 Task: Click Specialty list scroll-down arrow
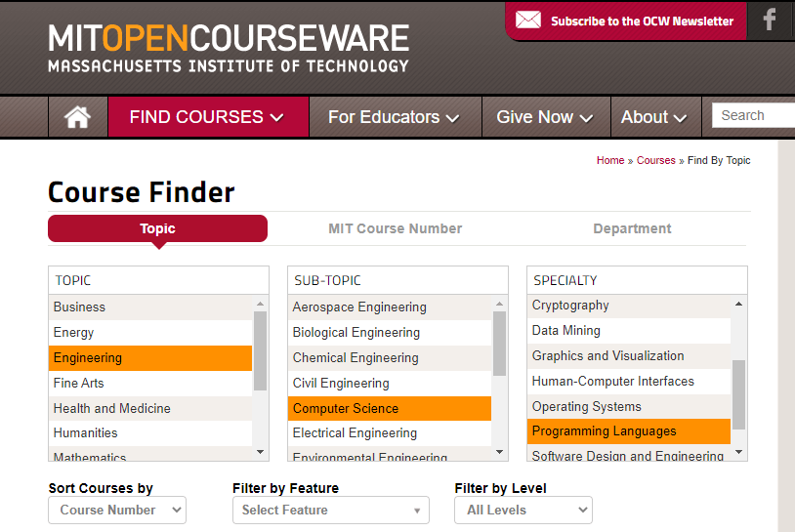pyautogui.click(x=738, y=452)
